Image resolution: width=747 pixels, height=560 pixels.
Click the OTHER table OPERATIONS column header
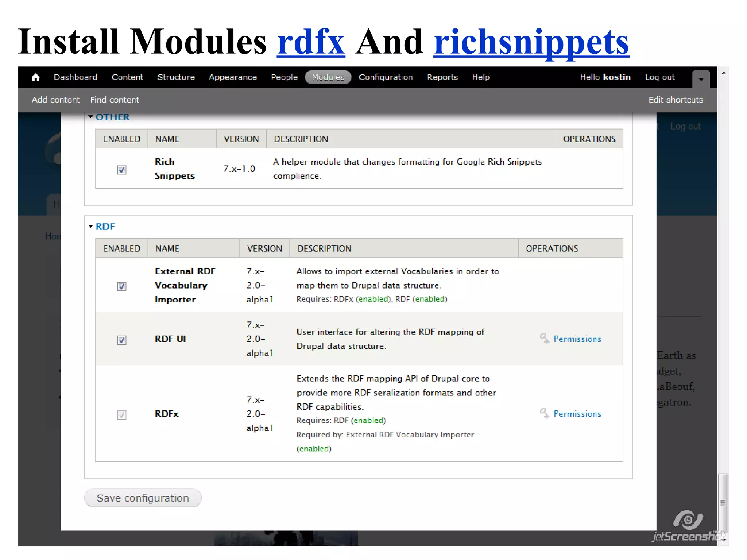589,139
